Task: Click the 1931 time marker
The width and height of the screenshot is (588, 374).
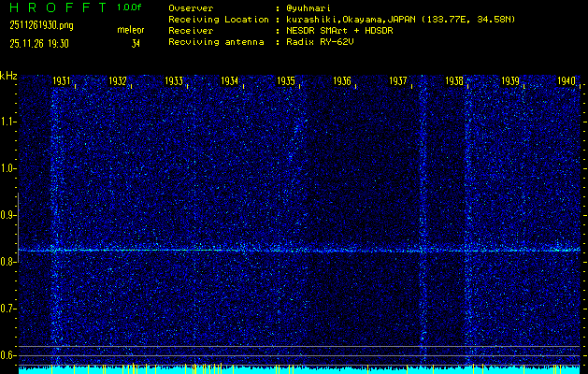Action: click(x=61, y=81)
